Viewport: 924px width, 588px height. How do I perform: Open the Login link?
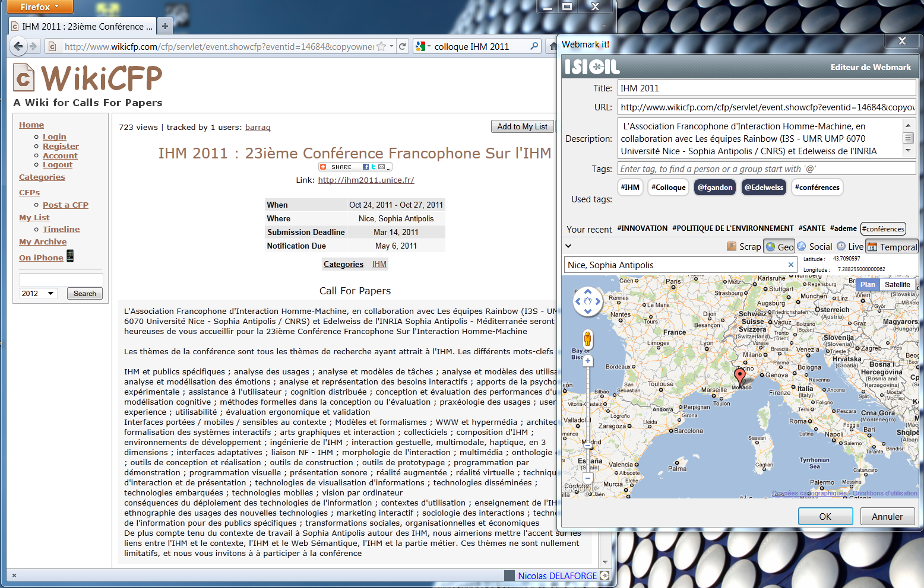point(55,136)
